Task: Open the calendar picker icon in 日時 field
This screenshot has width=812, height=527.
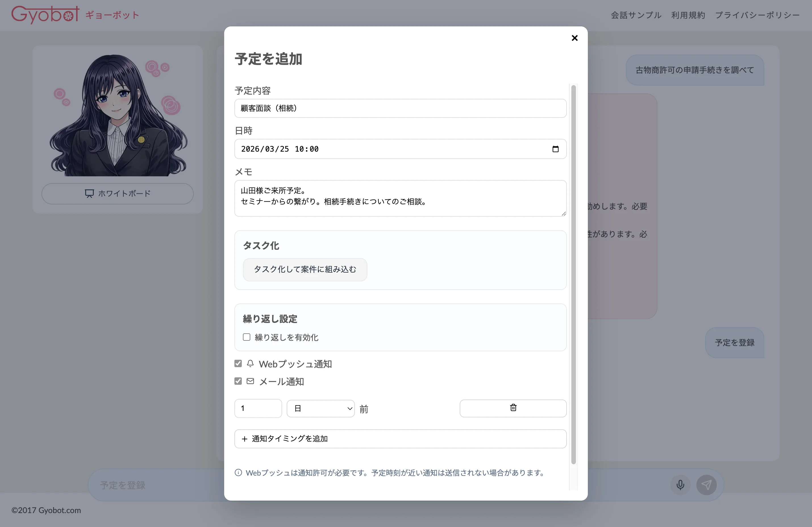Action: click(555, 149)
